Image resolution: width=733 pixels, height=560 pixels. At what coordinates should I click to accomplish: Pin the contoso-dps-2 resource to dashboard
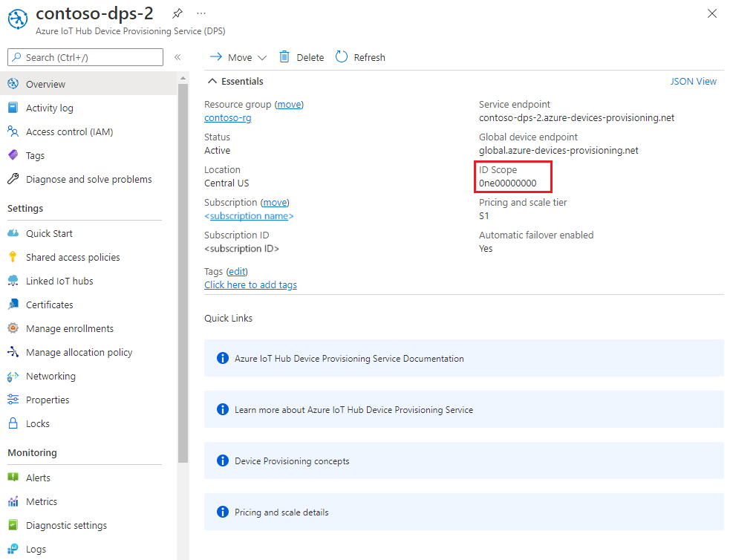pyautogui.click(x=177, y=14)
